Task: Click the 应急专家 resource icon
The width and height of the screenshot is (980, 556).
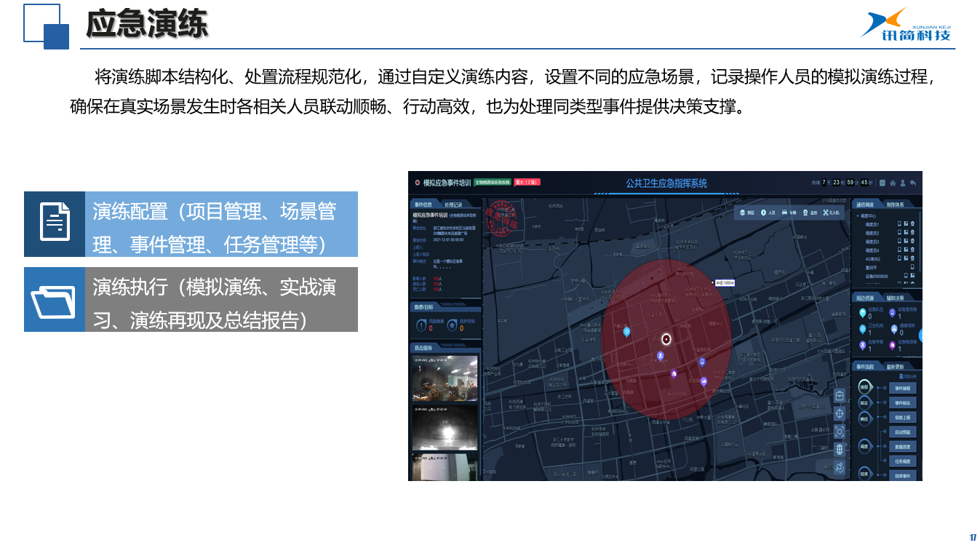Action: pos(863,345)
